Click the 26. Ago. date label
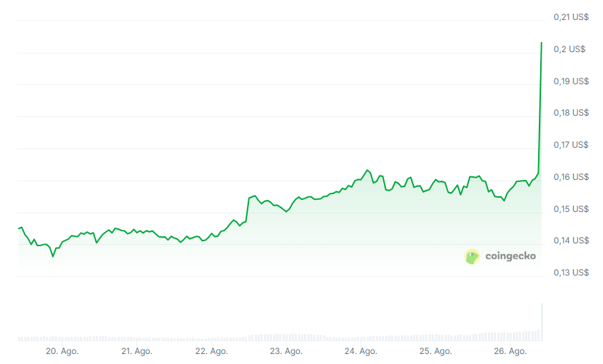This screenshot has height=364, width=603. point(510,351)
